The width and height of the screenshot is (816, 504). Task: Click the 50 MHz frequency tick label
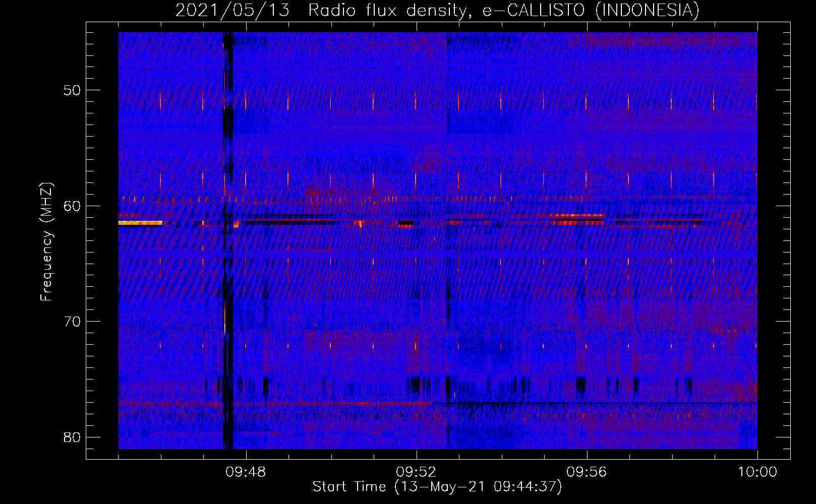point(72,90)
